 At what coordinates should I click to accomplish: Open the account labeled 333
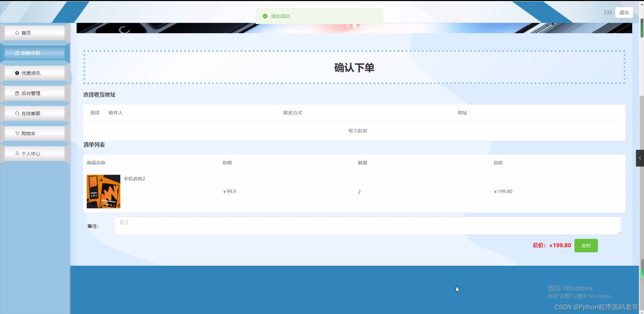tap(607, 12)
